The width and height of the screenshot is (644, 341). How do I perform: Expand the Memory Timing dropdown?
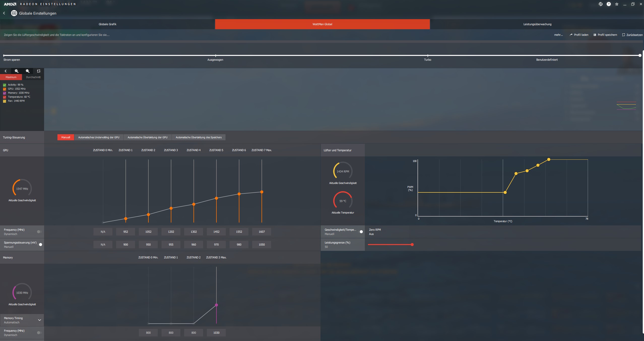(x=39, y=320)
